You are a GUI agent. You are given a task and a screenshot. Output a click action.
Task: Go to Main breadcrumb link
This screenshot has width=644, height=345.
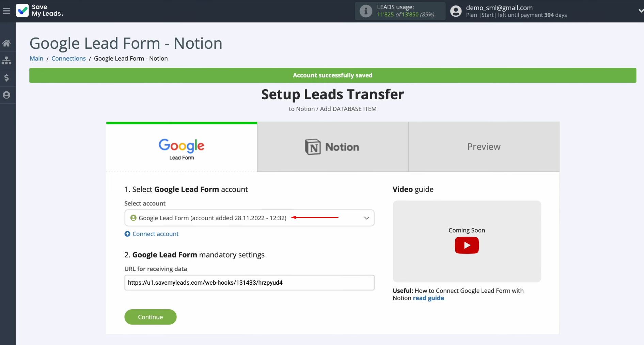[x=36, y=58]
